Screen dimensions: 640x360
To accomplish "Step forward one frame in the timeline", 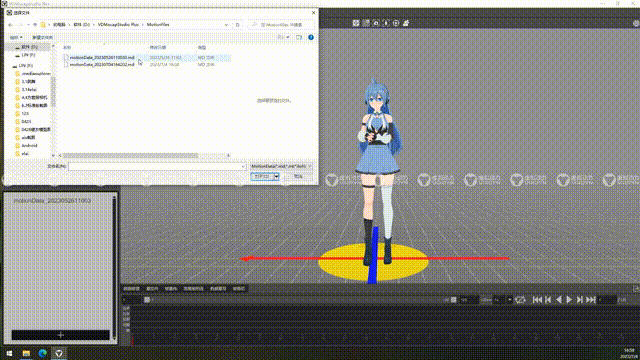I will coord(580,300).
